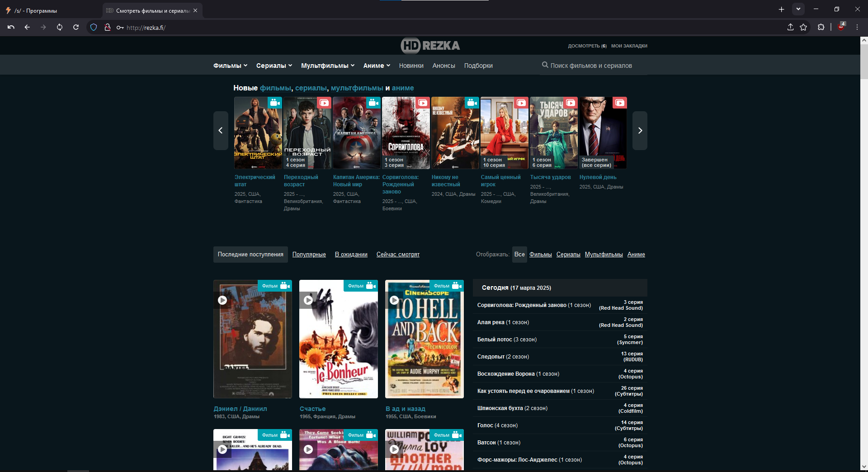Screen dimensions: 868x472
Task: Click the share page icon
Action: point(790,27)
